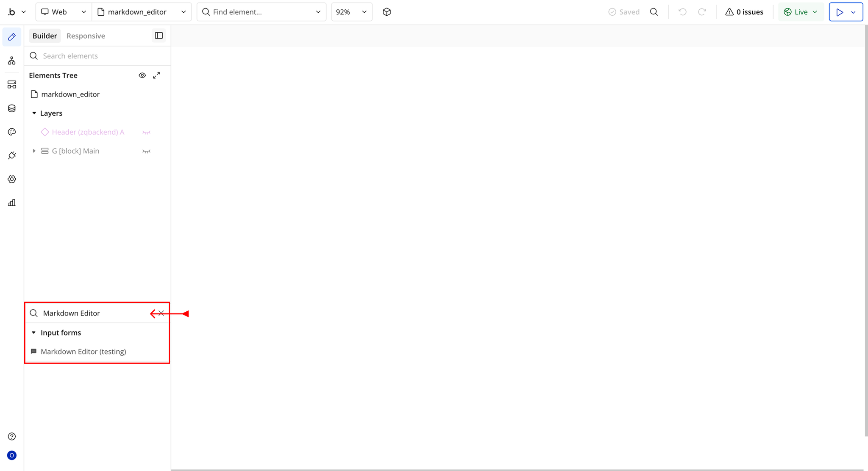Toggle Elements Tree eye visibility icon
This screenshot has width=868, height=471.
pos(142,75)
